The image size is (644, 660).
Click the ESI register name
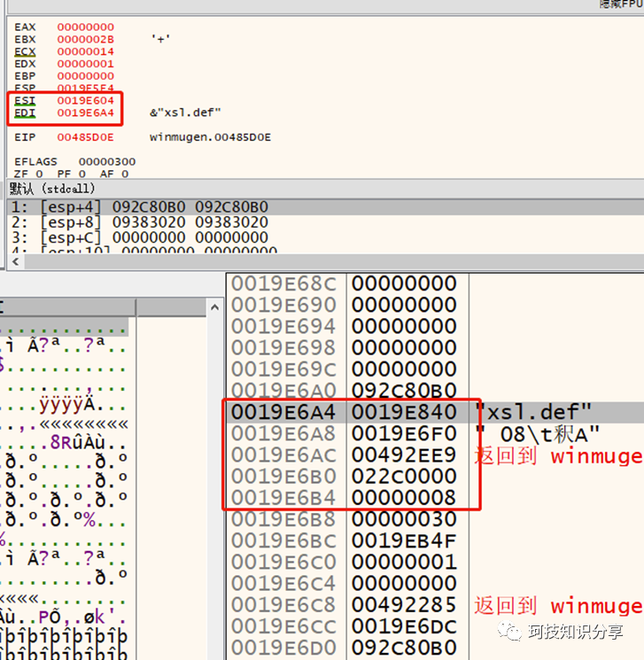click(25, 100)
